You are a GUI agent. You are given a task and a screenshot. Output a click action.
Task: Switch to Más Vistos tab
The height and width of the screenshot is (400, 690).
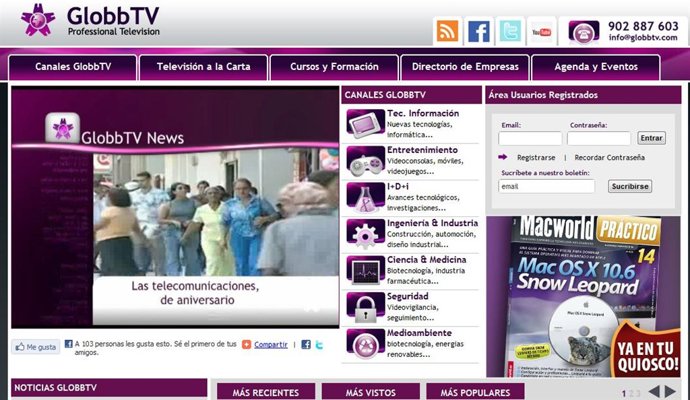(x=369, y=392)
